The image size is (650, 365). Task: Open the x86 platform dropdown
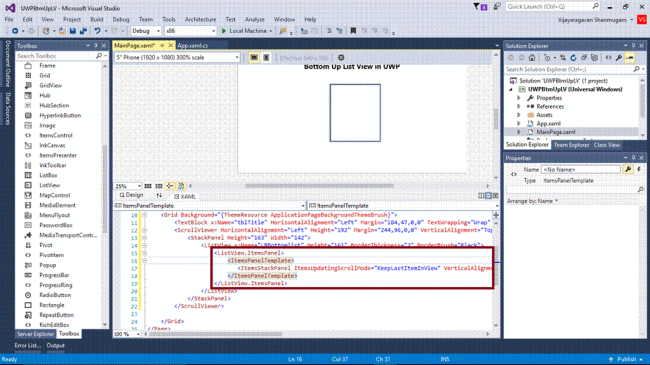tap(191, 31)
